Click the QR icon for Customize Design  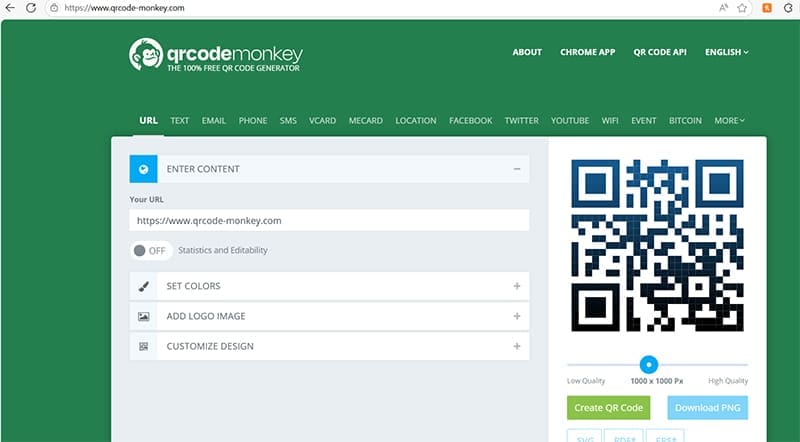143,346
